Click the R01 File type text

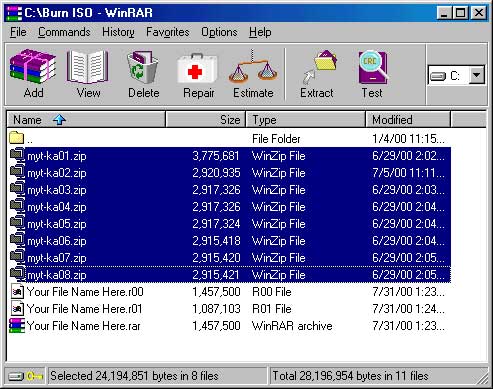[x=272, y=309]
